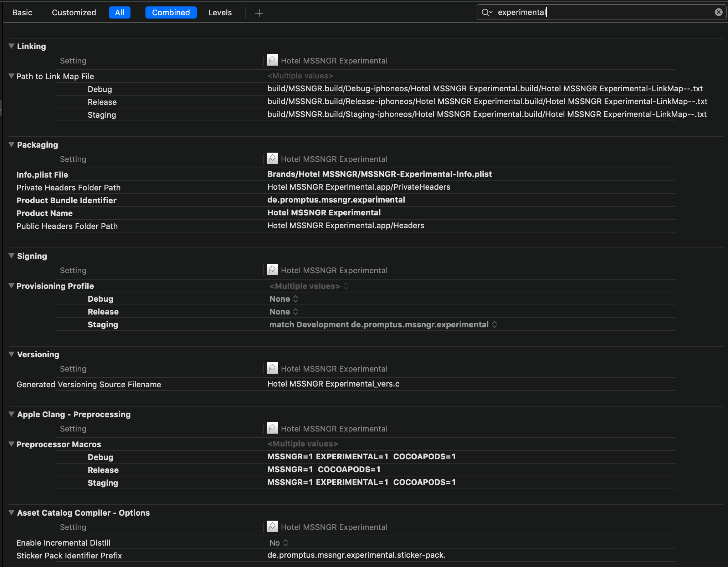
Task: Select the All settings filter
Action: tap(119, 12)
